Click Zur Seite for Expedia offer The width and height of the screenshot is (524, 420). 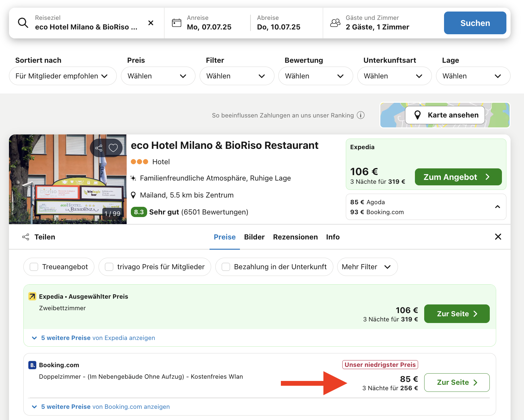pyautogui.click(x=457, y=314)
